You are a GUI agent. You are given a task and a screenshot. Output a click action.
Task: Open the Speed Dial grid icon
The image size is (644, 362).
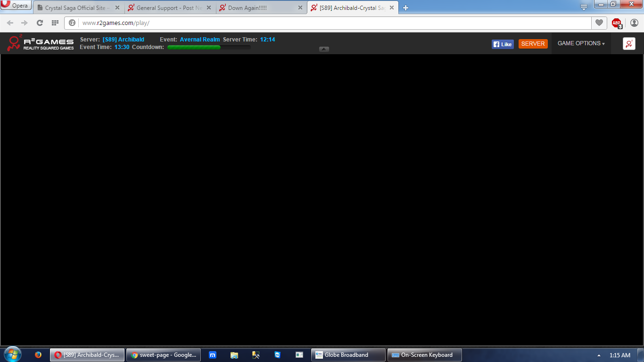click(x=55, y=23)
